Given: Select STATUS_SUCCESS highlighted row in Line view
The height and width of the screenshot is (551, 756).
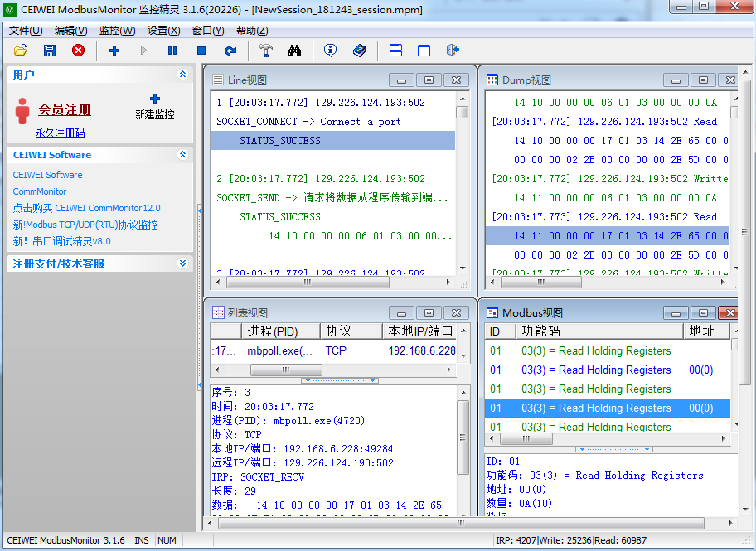Looking at the screenshot, I should [333, 140].
